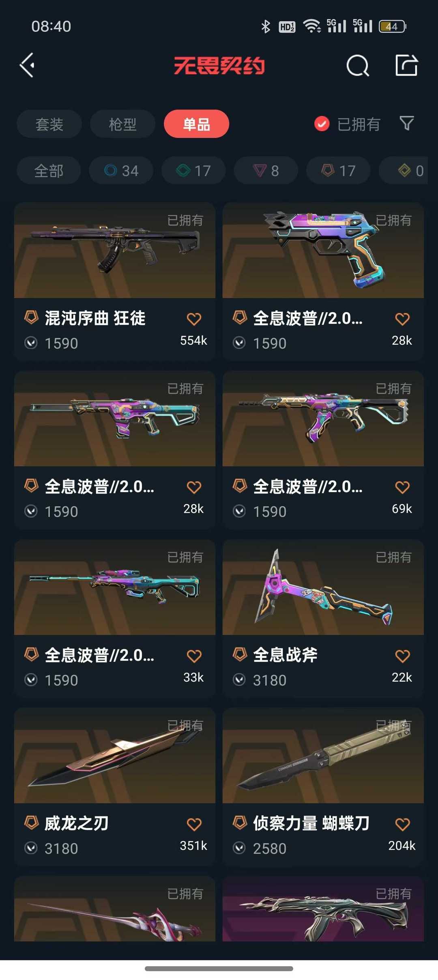Toggle the 已拥有 owned checkbox
Viewport: 438px width, 980px height.
click(322, 124)
